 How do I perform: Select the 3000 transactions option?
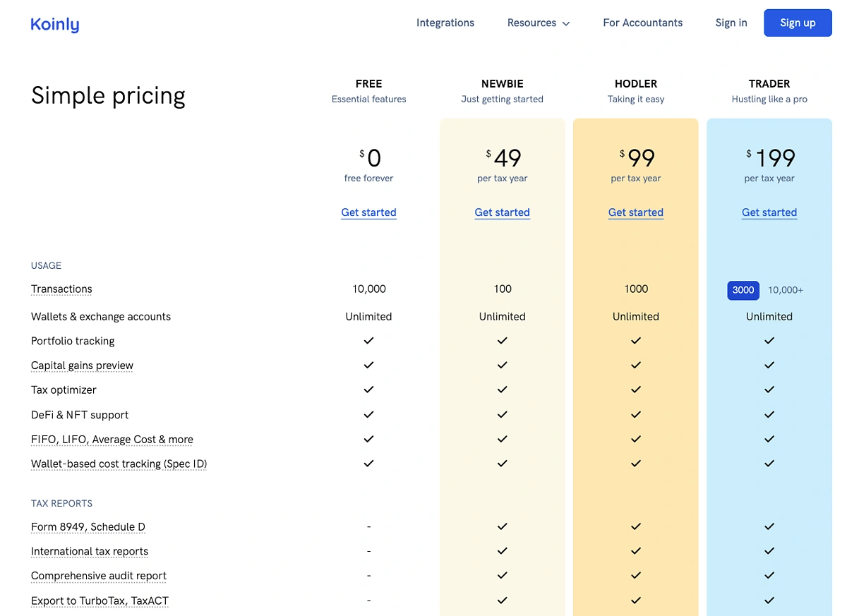743,290
